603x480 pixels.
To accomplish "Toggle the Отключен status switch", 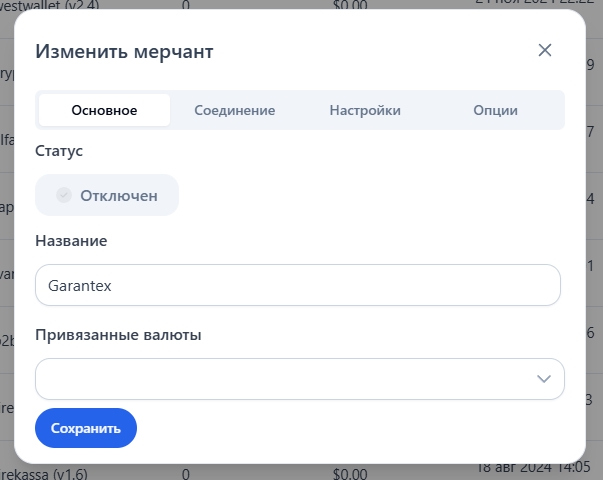I will pyautogui.click(x=107, y=195).
